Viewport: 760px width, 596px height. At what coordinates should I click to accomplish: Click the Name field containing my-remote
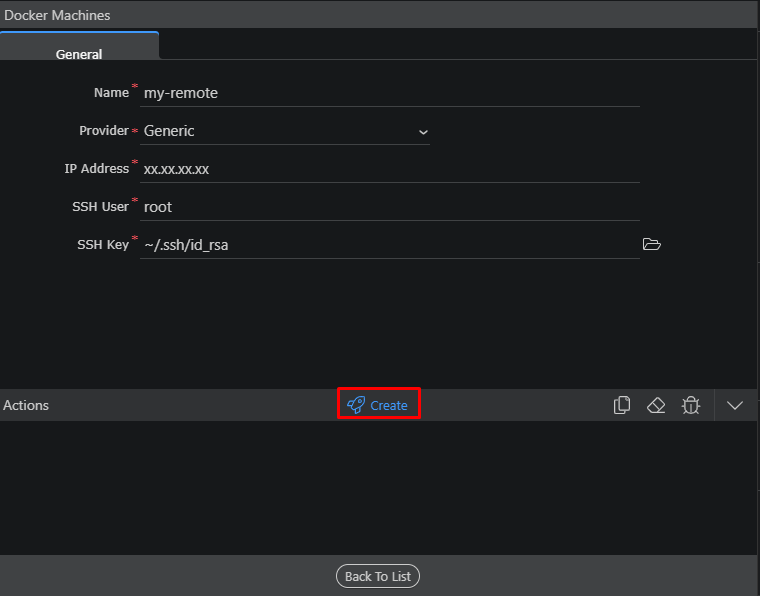tap(390, 93)
